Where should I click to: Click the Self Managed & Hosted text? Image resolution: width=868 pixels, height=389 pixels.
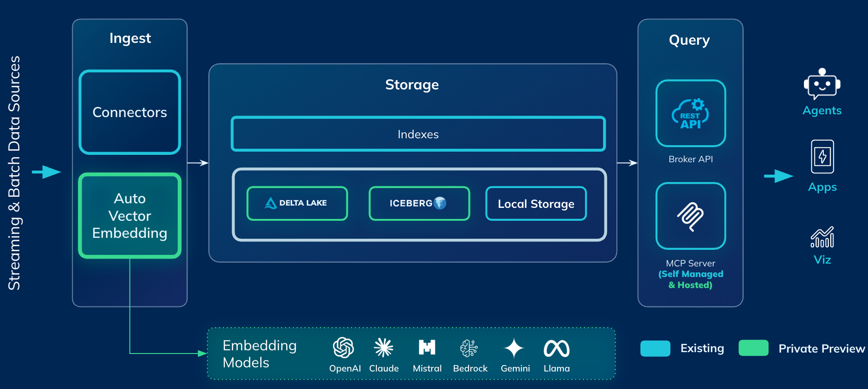(691, 279)
